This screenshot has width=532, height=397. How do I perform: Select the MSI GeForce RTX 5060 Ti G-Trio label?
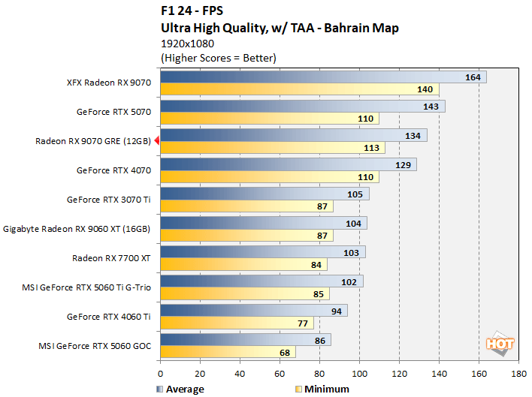(x=86, y=287)
